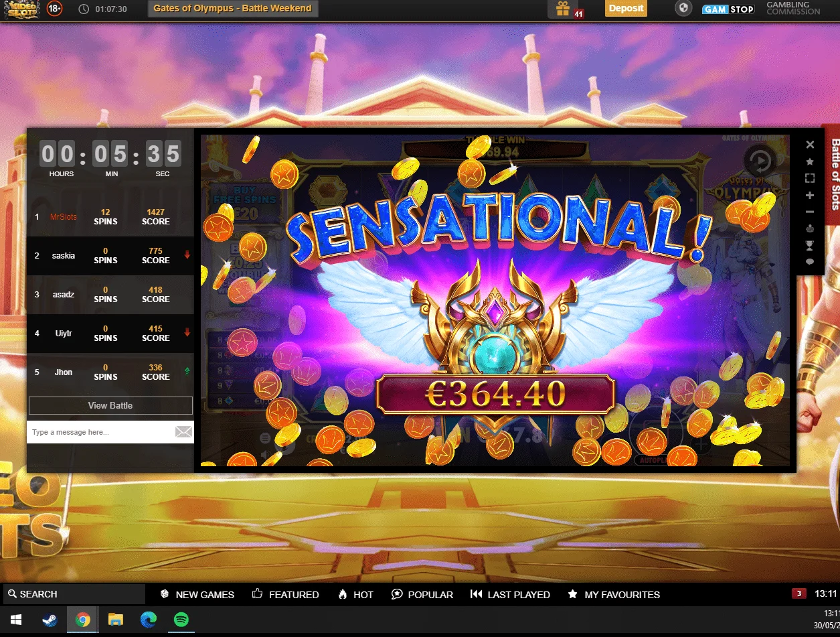The width and height of the screenshot is (840, 637).
Task: Click the 418 score value
Action: click(x=155, y=290)
